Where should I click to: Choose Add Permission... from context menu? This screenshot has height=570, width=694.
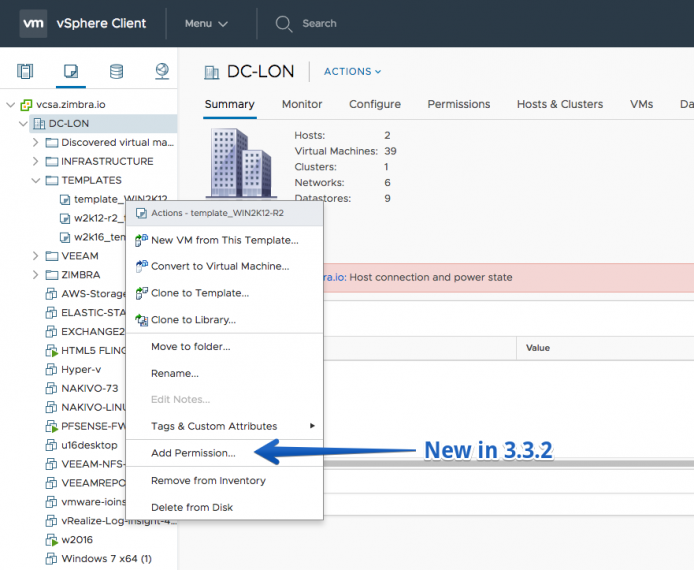coord(193,453)
